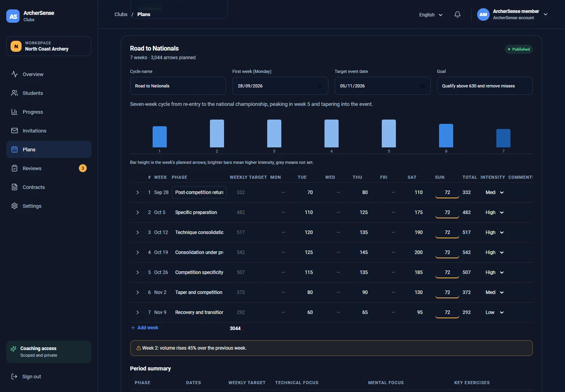Open intensity dropdown for week 1
The height and width of the screenshot is (392, 565).
pyautogui.click(x=494, y=192)
